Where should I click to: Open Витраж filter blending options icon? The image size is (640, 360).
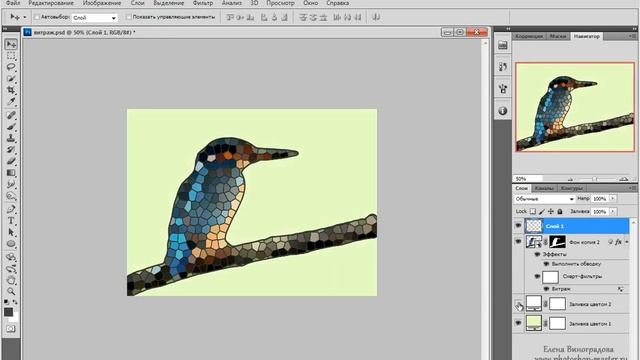(620, 289)
